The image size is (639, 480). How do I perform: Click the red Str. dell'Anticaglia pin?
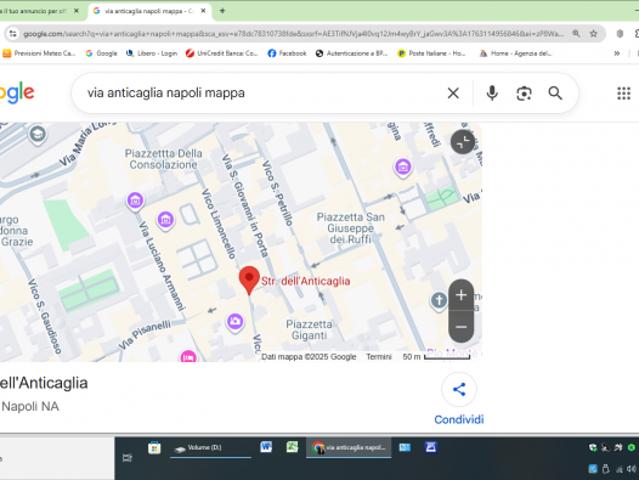tap(249, 279)
